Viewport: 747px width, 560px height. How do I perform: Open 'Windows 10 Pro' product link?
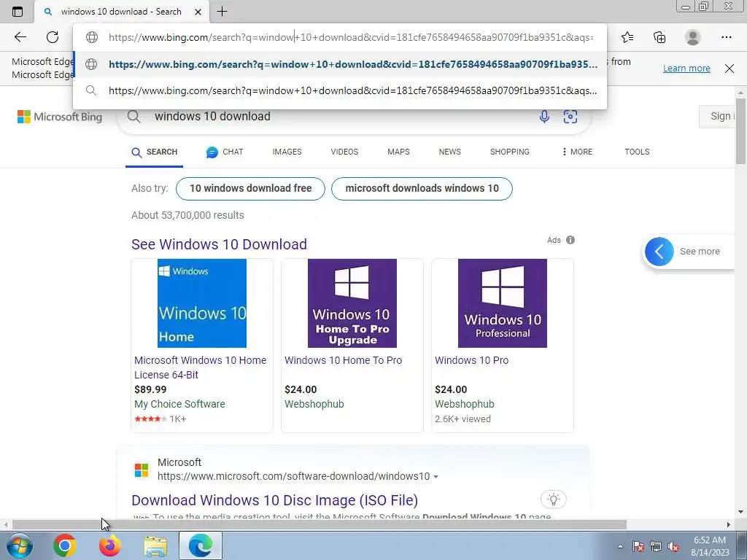click(x=472, y=360)
